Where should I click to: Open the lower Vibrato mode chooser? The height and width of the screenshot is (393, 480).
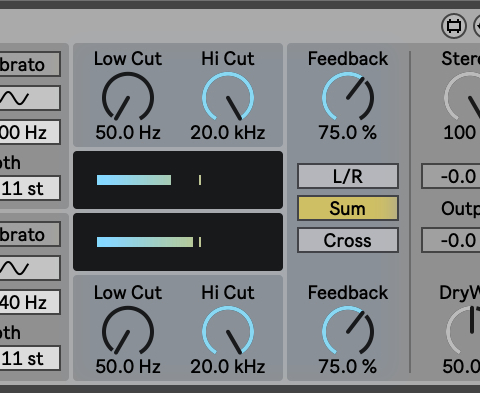coord(29,234)
